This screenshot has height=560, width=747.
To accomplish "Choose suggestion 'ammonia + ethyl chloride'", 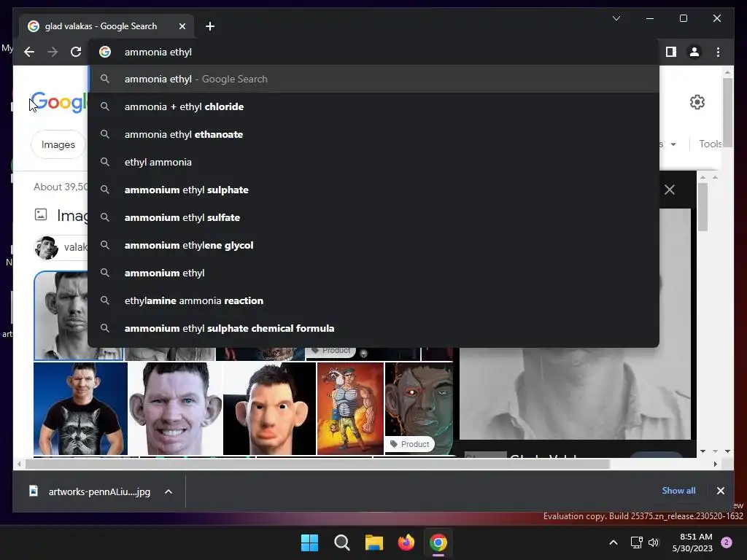I will [373, 106].
